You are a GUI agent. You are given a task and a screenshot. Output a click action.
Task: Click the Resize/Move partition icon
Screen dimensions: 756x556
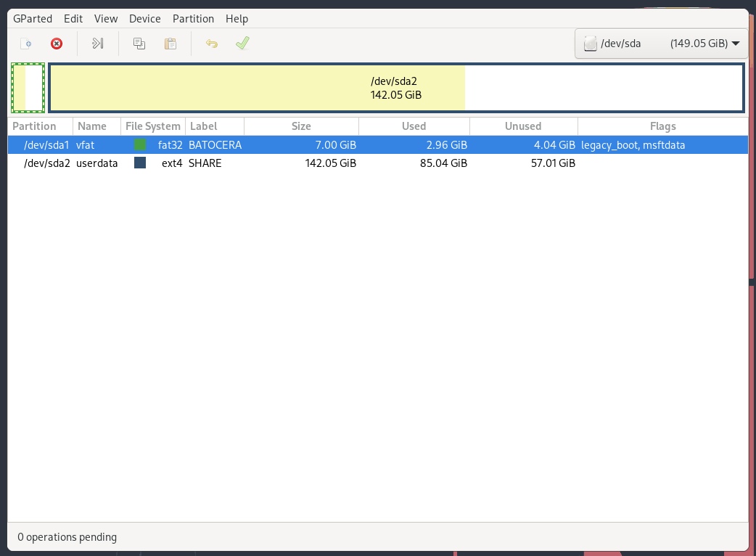point(98,44)
